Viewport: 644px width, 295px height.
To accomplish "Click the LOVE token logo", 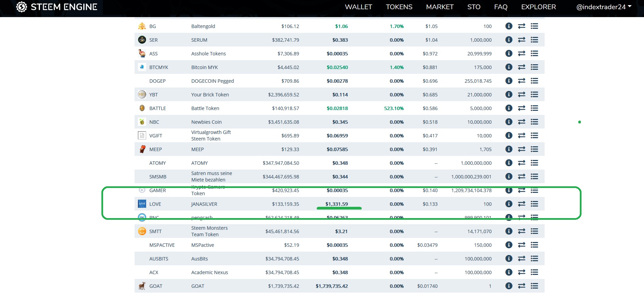I will coord(142,204).
